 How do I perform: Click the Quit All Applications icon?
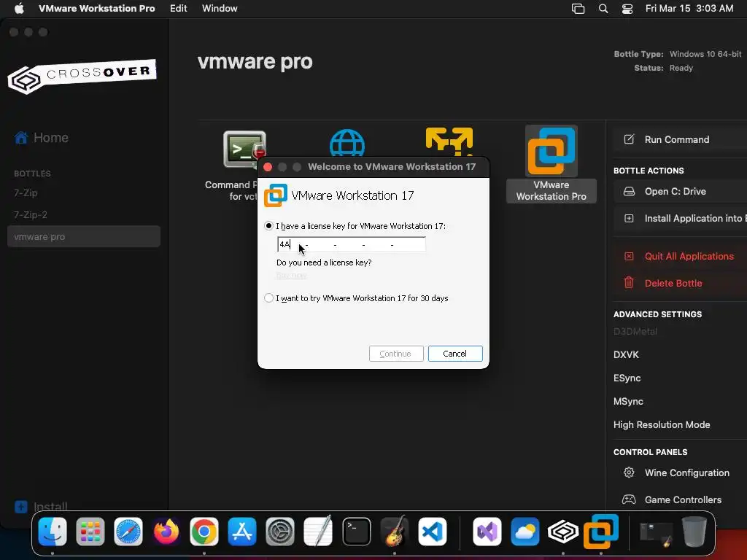coord(629,256)
